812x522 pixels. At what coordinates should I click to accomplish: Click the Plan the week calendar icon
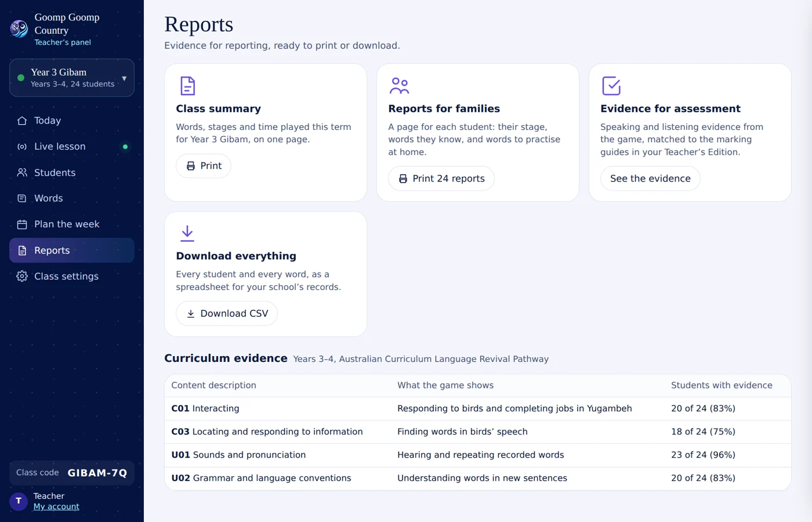(x=22, y=224)
